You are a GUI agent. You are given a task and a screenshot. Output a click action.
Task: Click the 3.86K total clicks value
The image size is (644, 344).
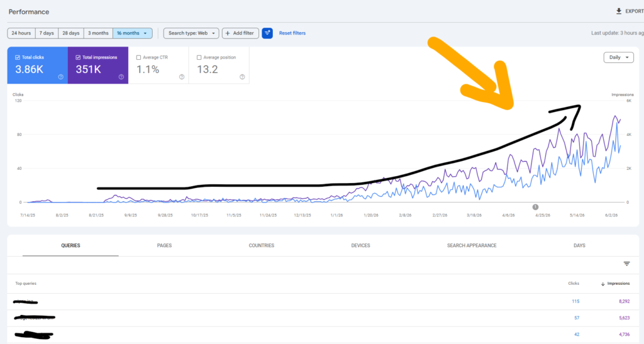pyautogui.click(x=29, y=69)
